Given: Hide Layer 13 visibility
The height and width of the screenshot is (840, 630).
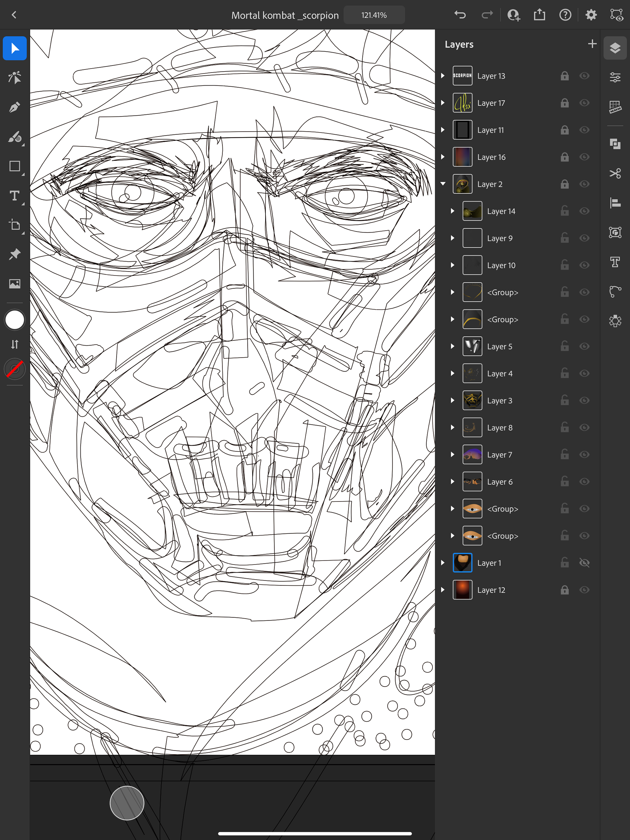Looking at the screenshot, I should point(584,75).
